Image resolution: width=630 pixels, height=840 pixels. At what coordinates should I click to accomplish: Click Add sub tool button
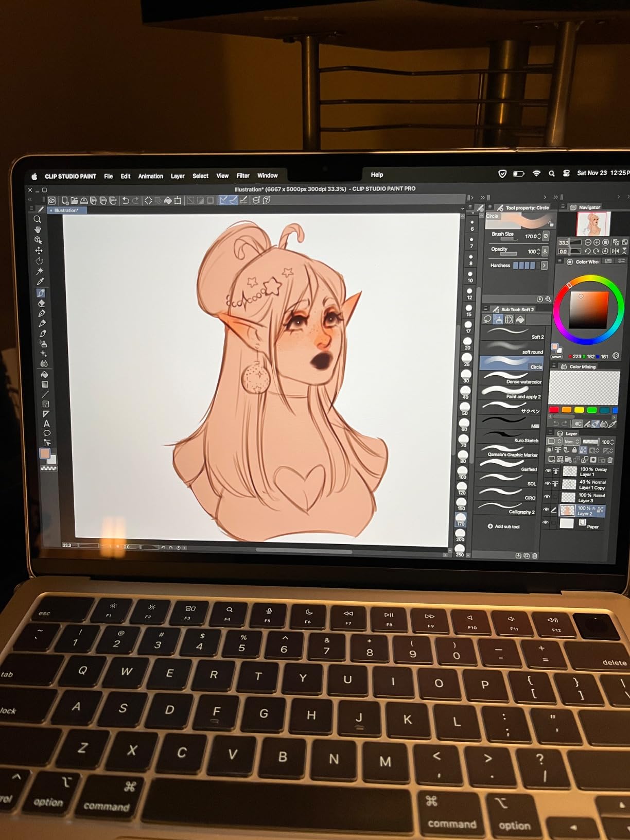click(503, 527)
